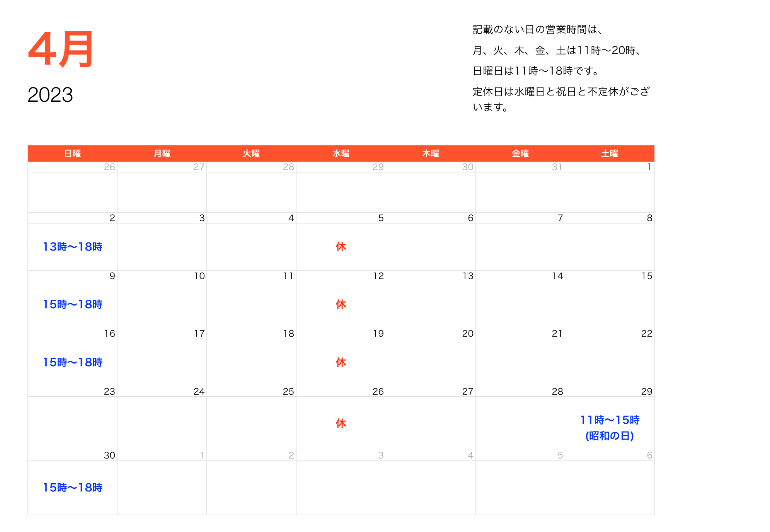Click date number 28 under 金曜
770x532 pixels.
click(x=558, y=392)
